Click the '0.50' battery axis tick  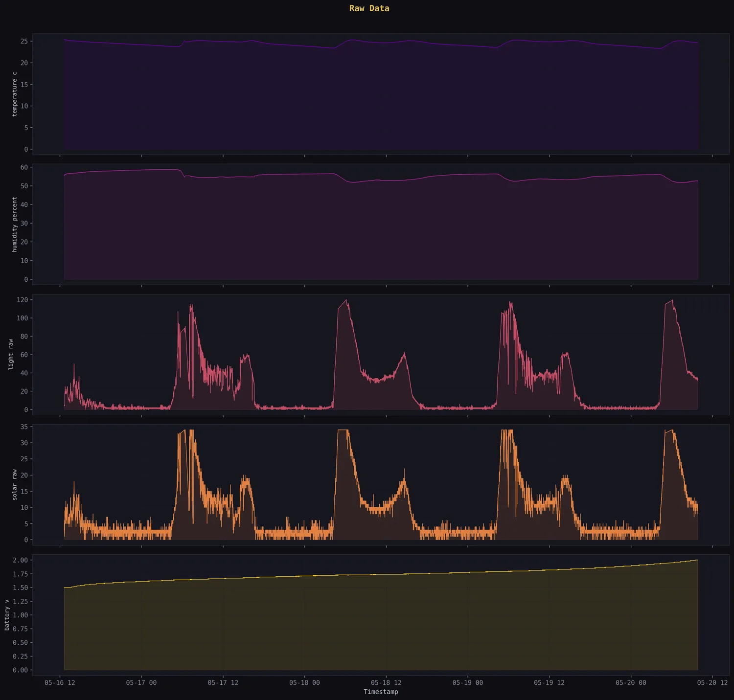point(21,642)
